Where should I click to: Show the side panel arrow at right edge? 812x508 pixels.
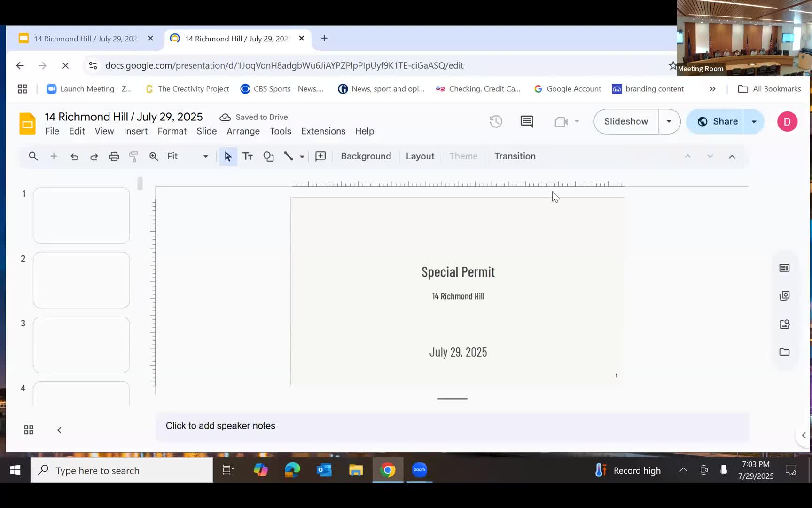click(804, 435)
